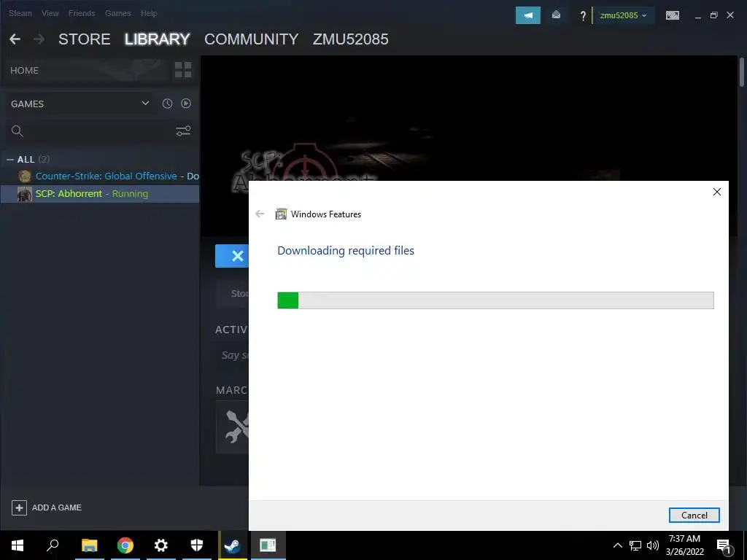Show recent games clock icon
This screenshot has height=560, width=747.
[167, 104]
